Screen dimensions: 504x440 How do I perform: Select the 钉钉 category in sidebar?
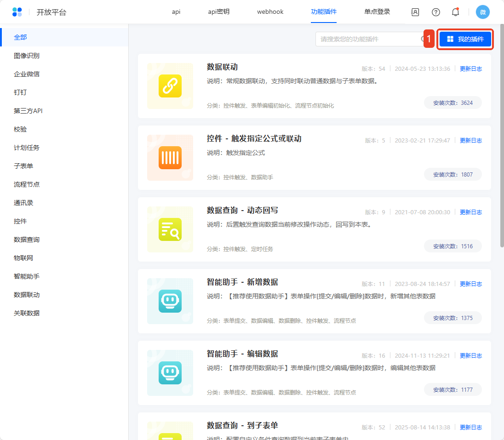pyautogui.click(x=20, y=92)
